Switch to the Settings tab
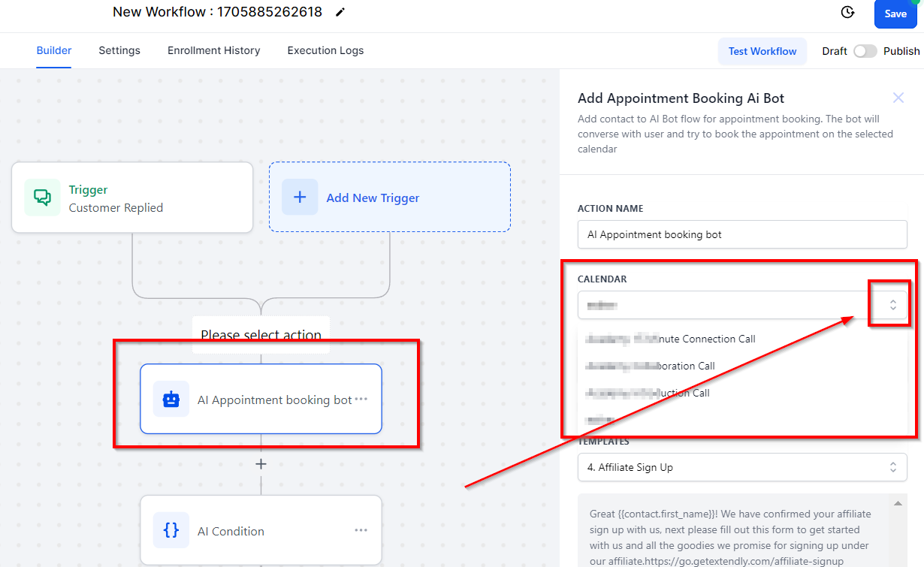 coord(119,50)
